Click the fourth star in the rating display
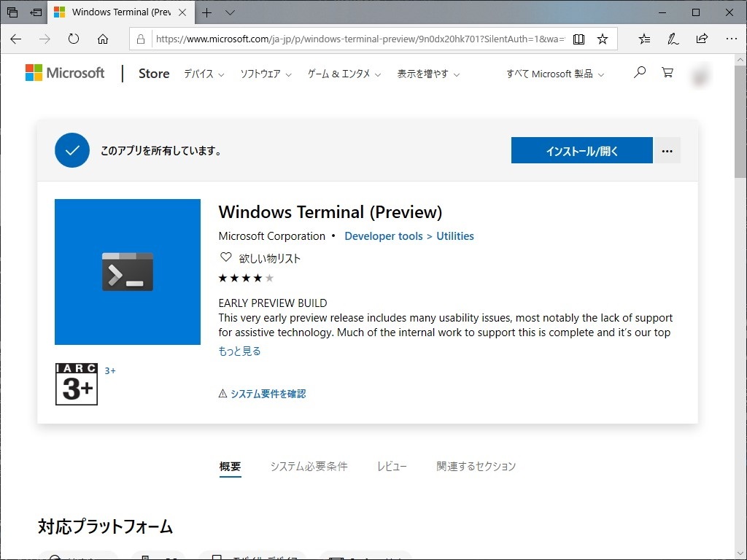 click(x=257, y=278)
